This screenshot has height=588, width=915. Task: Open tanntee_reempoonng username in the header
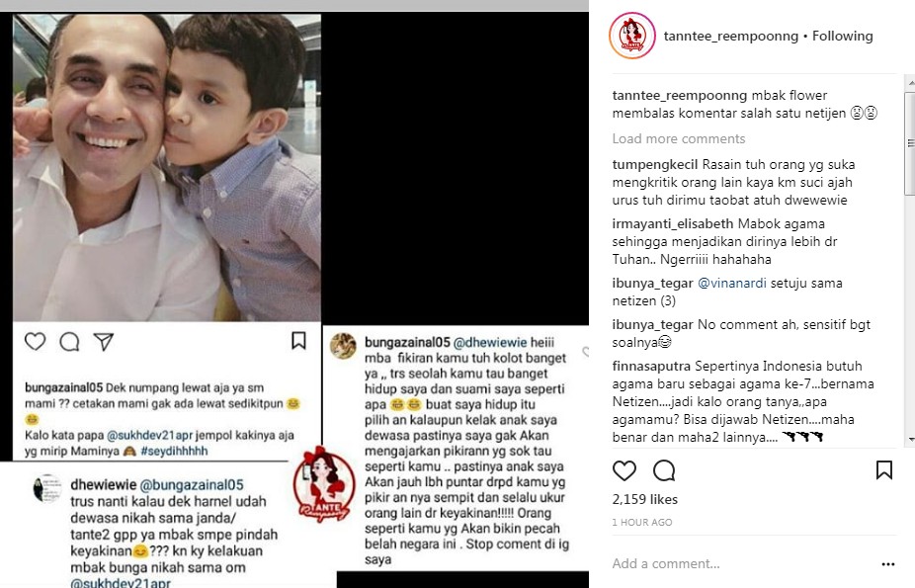click(730, 37)
